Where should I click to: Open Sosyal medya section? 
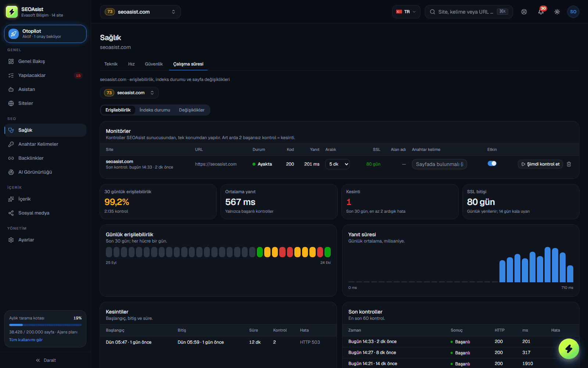[45, 213]
